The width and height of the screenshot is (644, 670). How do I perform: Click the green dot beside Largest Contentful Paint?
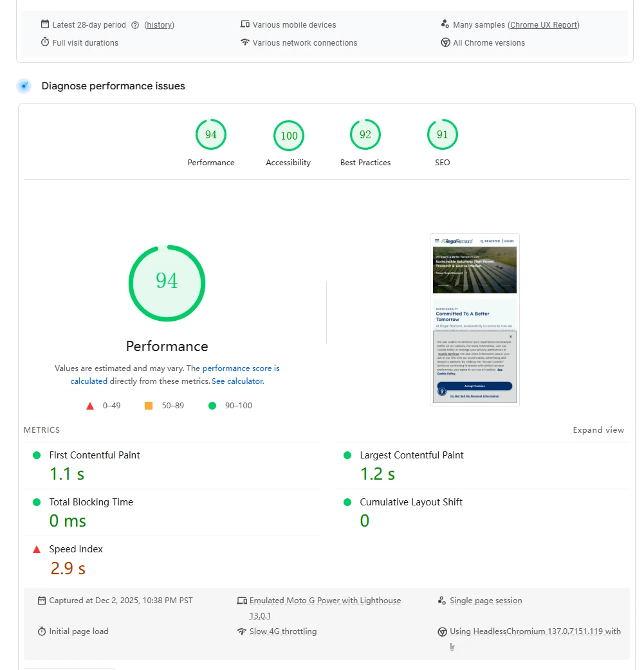click(347, 455)
